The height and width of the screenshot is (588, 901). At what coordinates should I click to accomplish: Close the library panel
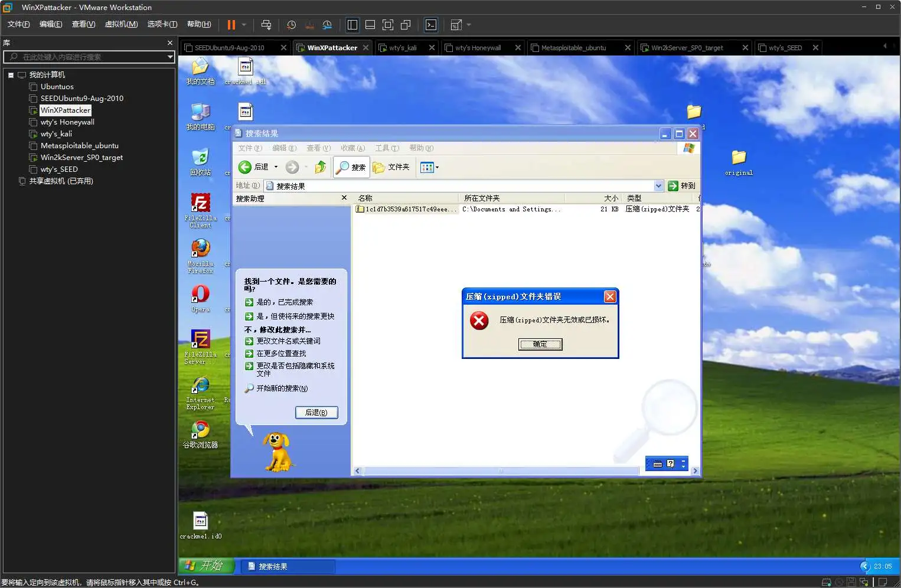click(x=170, y=43)
